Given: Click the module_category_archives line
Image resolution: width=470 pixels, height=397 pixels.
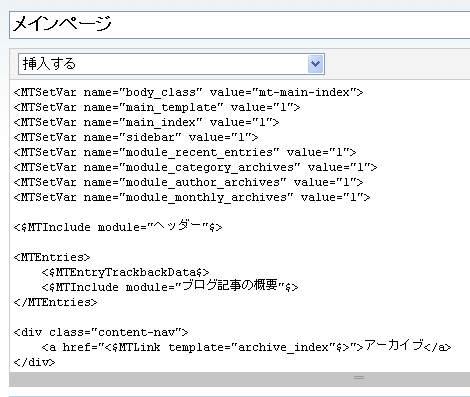Looking at the screenshot, I should click(195, 167).
